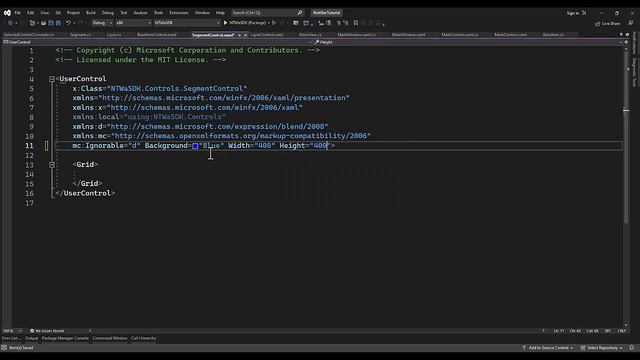Open the Error List panel tab
The image size is (640, 360).
click(11, 338)
